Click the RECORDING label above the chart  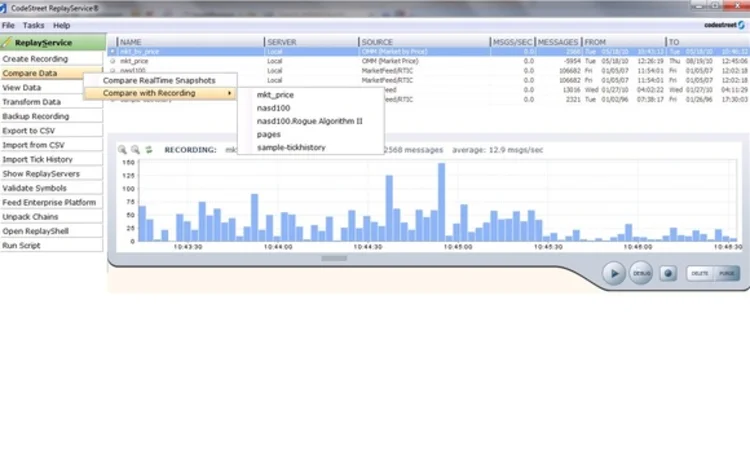(x=190, y=150)
